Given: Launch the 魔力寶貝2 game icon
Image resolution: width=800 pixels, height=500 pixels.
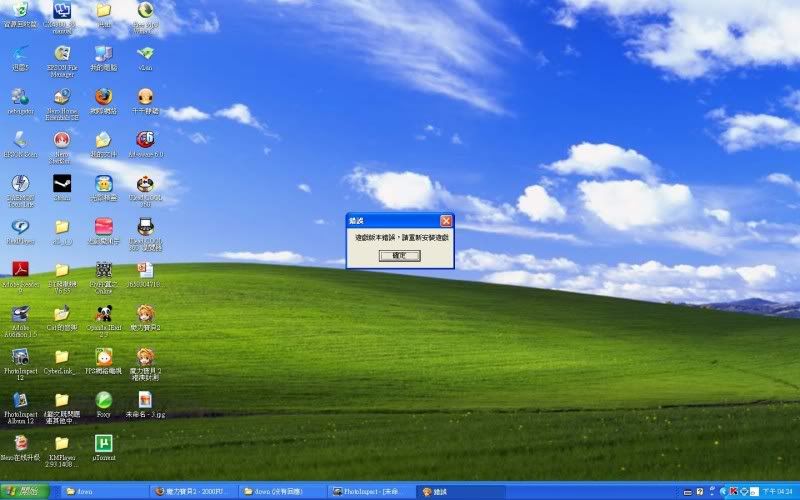Looking at the screenshot, I should (x=145, y=318).
